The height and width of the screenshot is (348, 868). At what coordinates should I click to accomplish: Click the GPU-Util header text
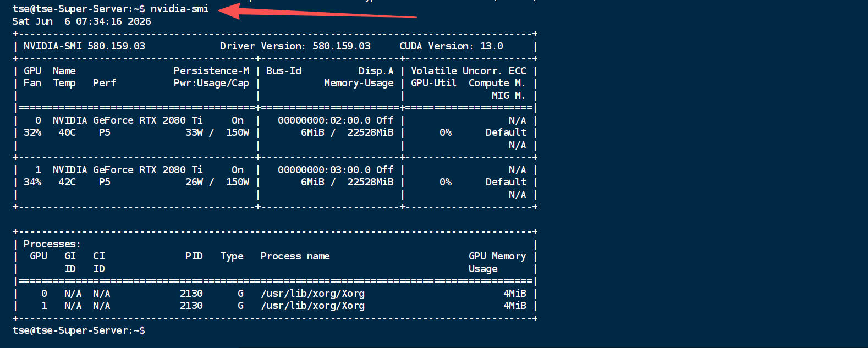point(433,83)
